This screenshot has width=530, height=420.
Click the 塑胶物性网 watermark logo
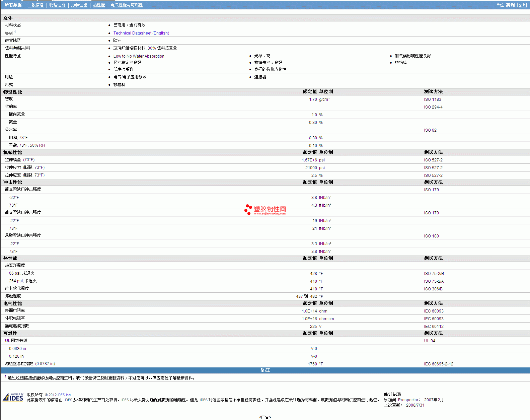tap(265, 210)
